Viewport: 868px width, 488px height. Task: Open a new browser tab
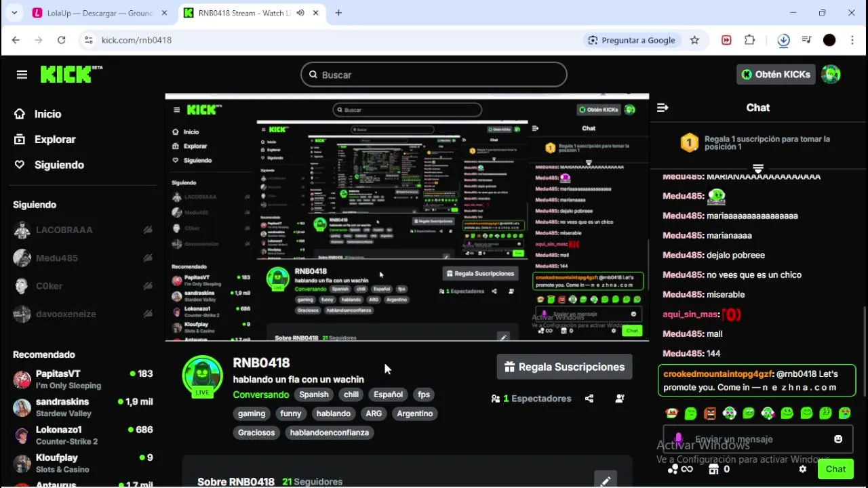point(338,13)
